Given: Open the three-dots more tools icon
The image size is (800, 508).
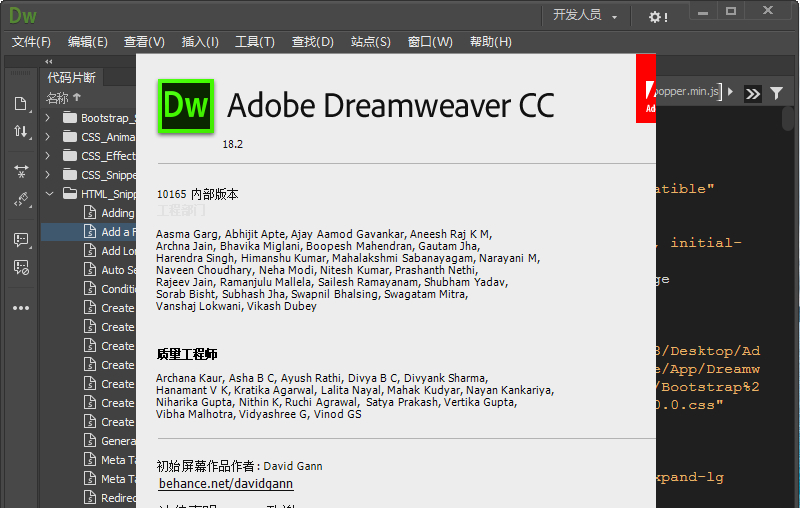Looking at the screenshot, I should [x=21, y=308].
